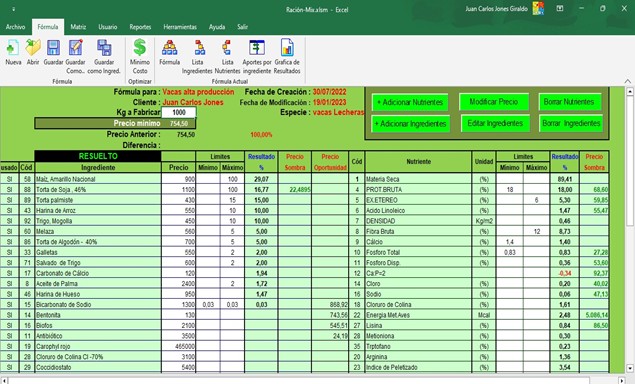Click the Vacas alta producción formula name
Screen dimensions: 635x384
[x=198, y=92]
